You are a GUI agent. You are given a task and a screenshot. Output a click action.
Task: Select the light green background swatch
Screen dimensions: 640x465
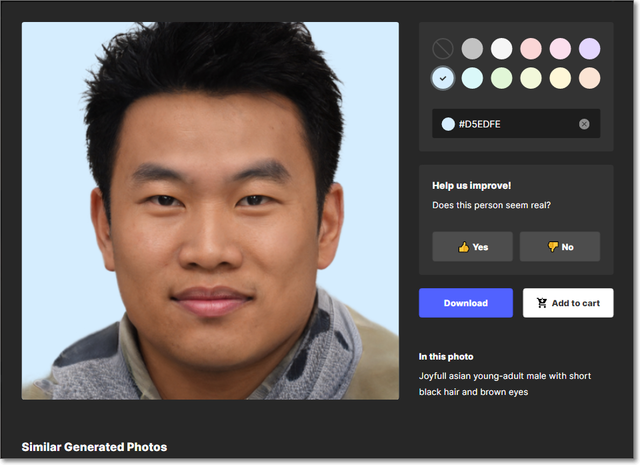(502, 77)
